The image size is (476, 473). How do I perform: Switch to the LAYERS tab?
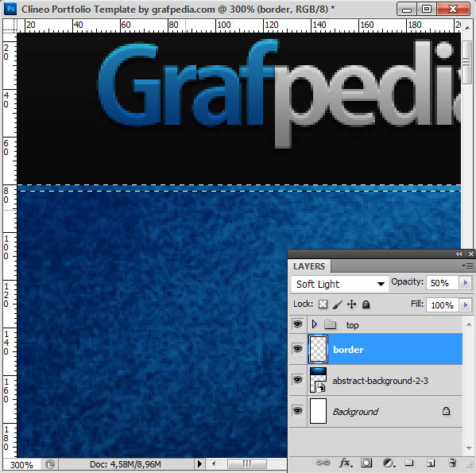(309, 266)
